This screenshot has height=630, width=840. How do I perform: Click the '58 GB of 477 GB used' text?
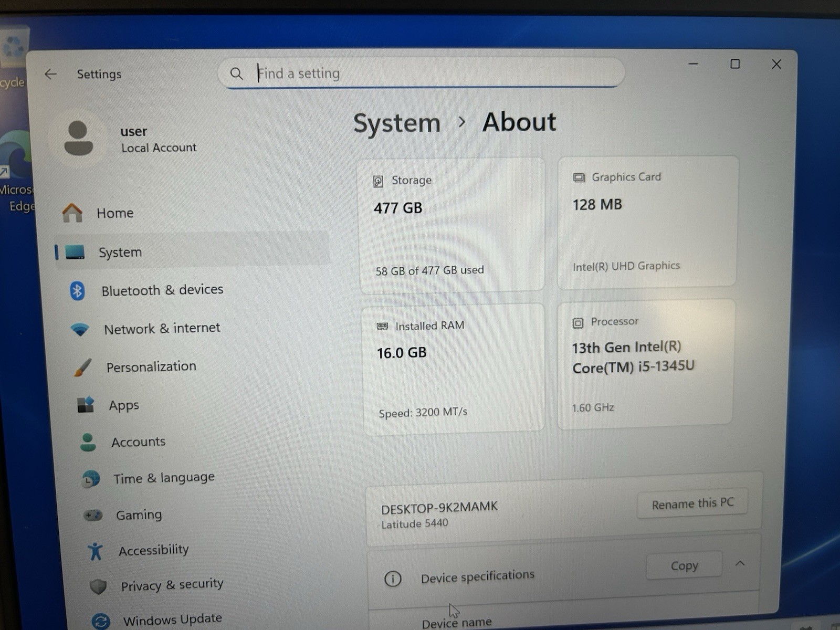[430, 271]
